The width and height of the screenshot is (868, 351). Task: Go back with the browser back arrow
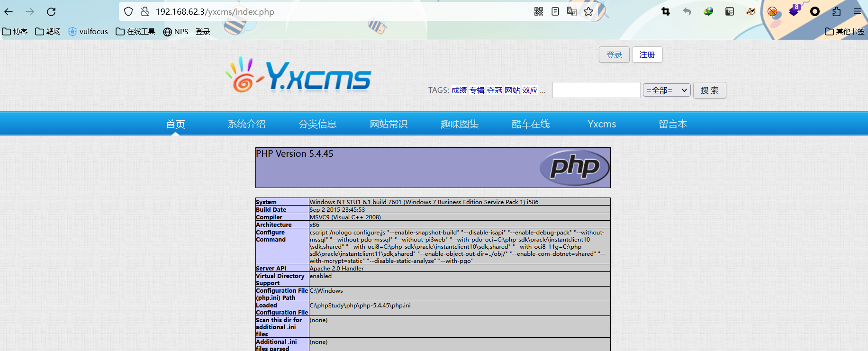[9, 12]
